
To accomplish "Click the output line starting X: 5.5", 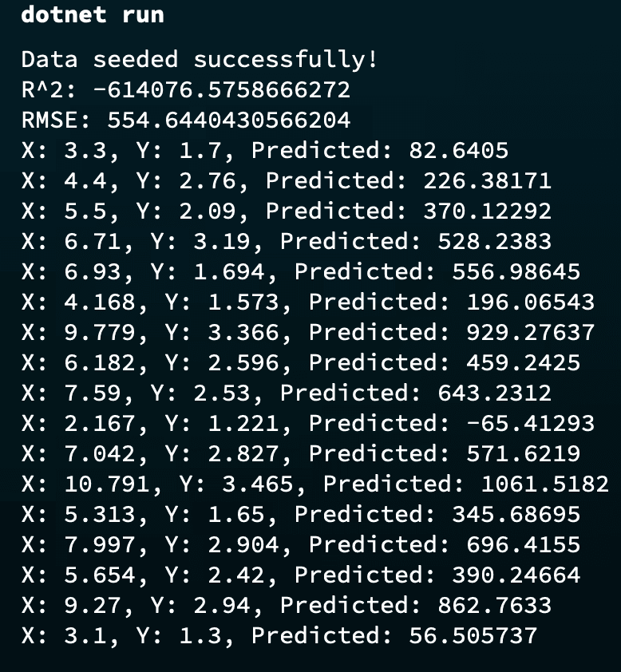I will 286,211.
